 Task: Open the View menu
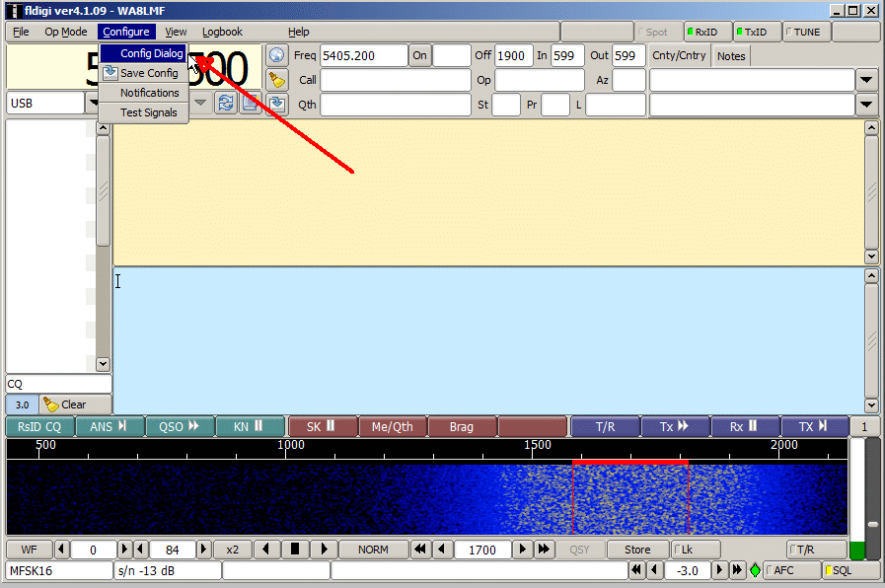(x=176, y=32)
